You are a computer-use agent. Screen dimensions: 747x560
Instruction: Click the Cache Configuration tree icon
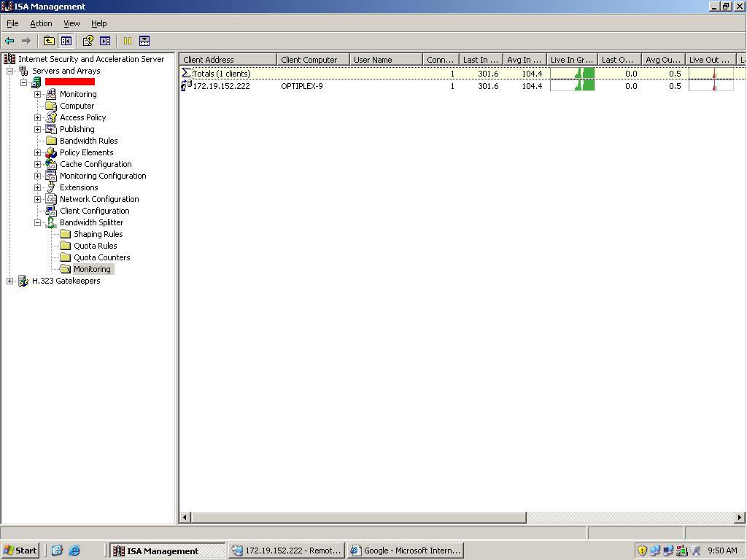point(51,164)
